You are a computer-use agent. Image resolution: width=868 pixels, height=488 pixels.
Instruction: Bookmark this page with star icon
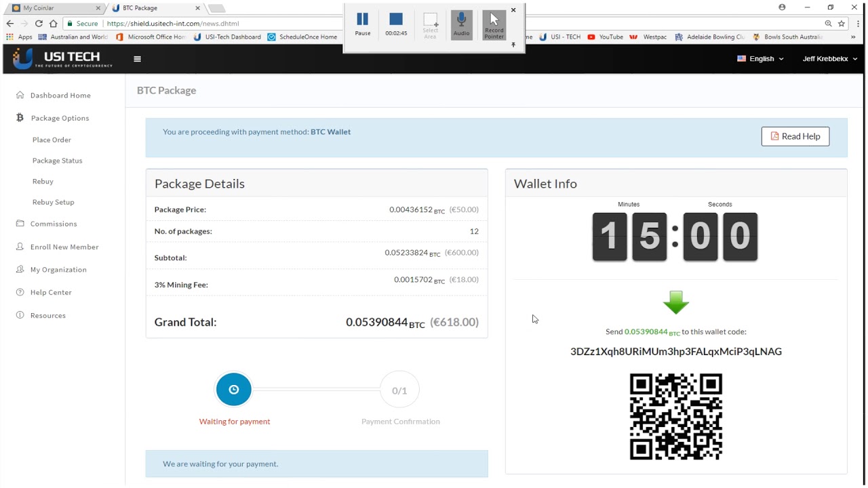[842, 23]
